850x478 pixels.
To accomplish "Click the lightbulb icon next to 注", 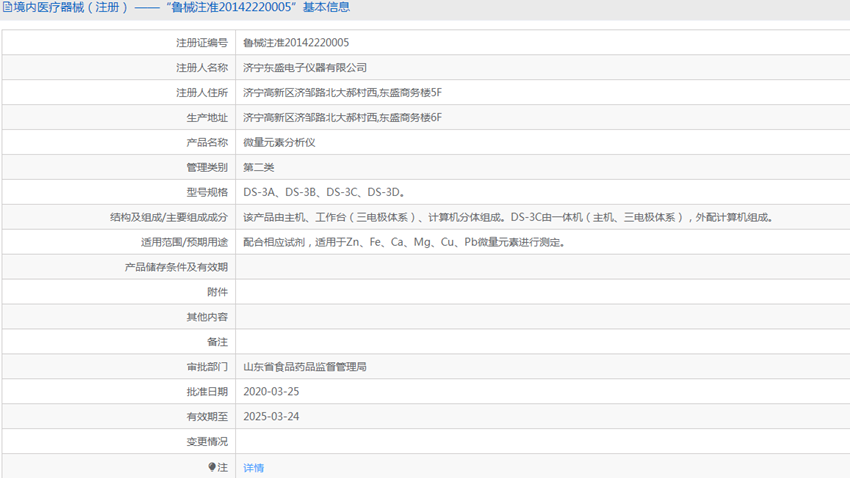I will pos(212,467).
